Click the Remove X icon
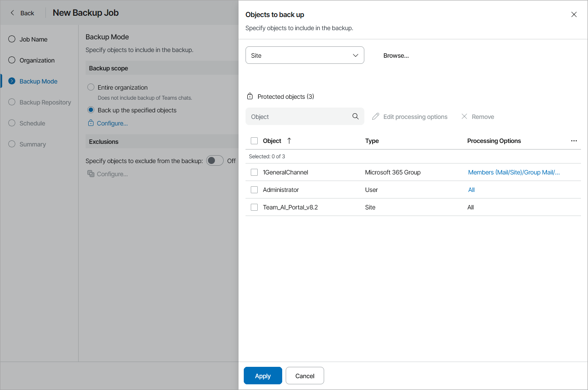 [x=464, y=117]
